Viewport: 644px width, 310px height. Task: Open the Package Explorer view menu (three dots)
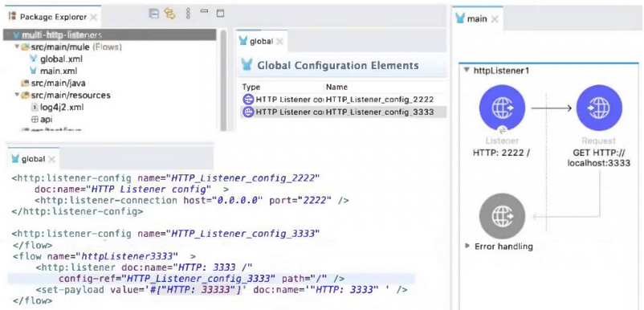188,14
